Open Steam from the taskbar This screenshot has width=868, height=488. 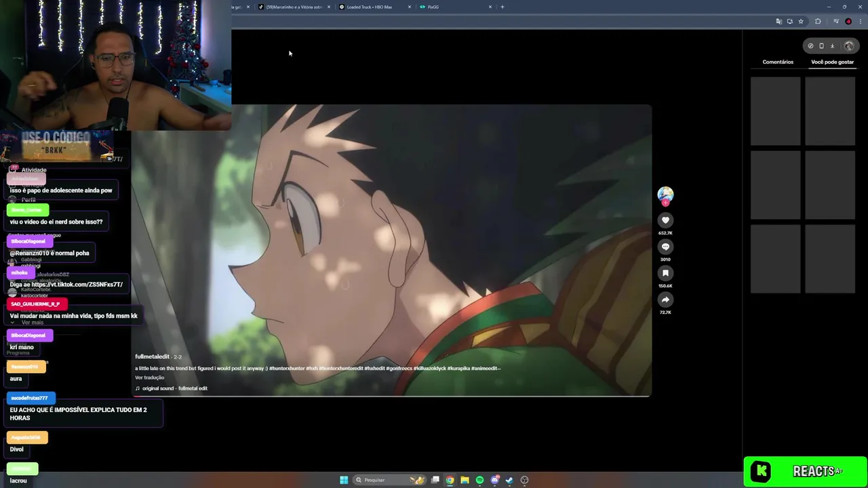coord(509,480)
